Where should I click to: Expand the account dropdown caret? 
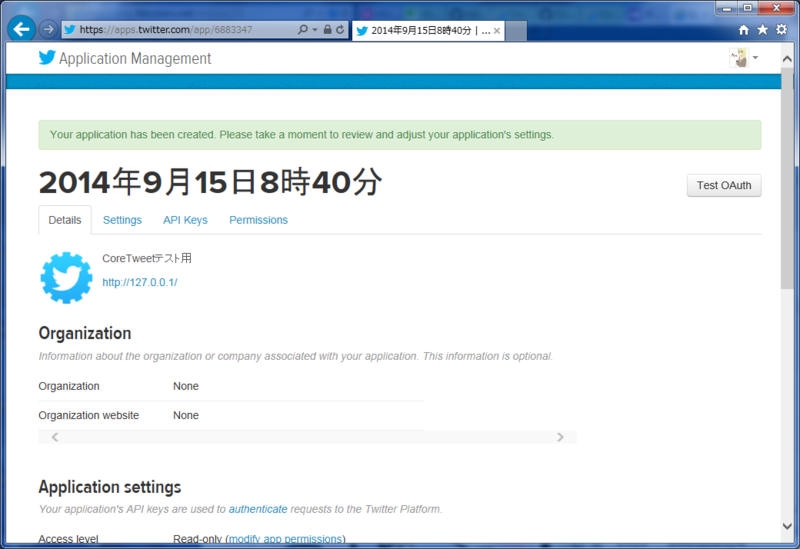click(x=756, y=58)
